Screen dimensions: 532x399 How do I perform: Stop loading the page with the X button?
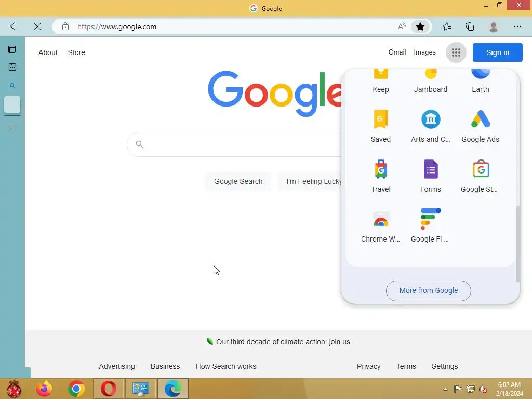[37, 26]
